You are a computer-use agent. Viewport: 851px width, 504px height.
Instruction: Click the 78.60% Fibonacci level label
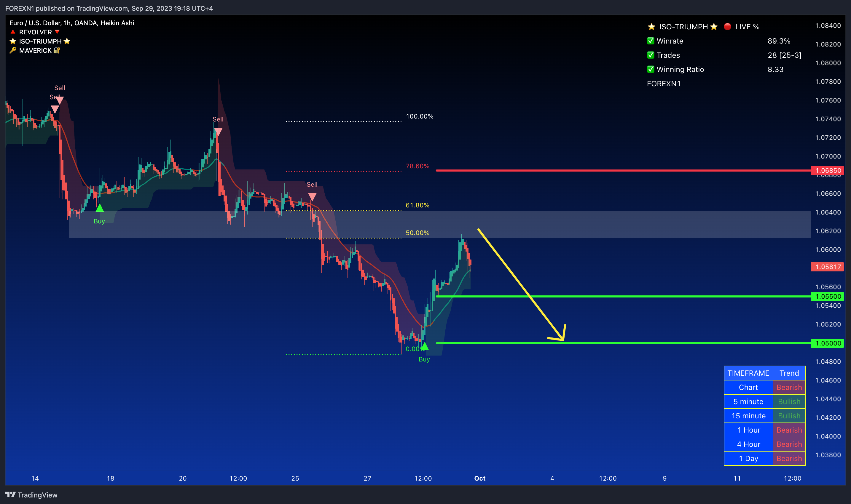pos(417,166)
